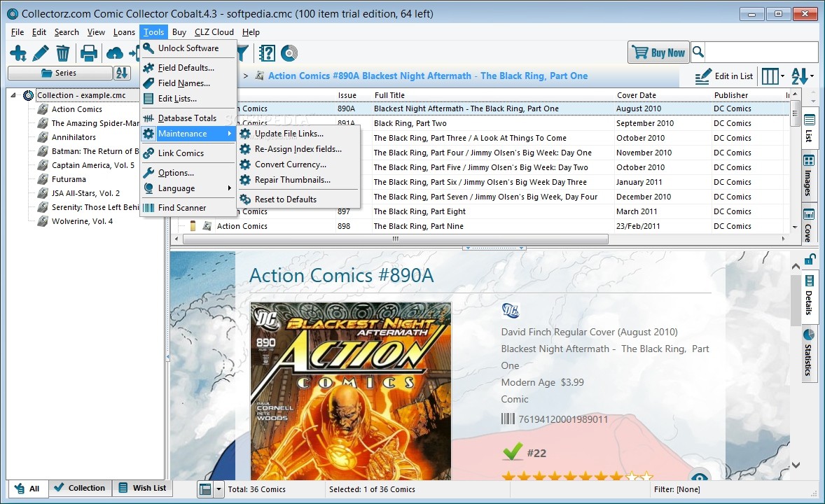Open the Help menu
This screenshot has height=504, width=825.
[251, 32]
